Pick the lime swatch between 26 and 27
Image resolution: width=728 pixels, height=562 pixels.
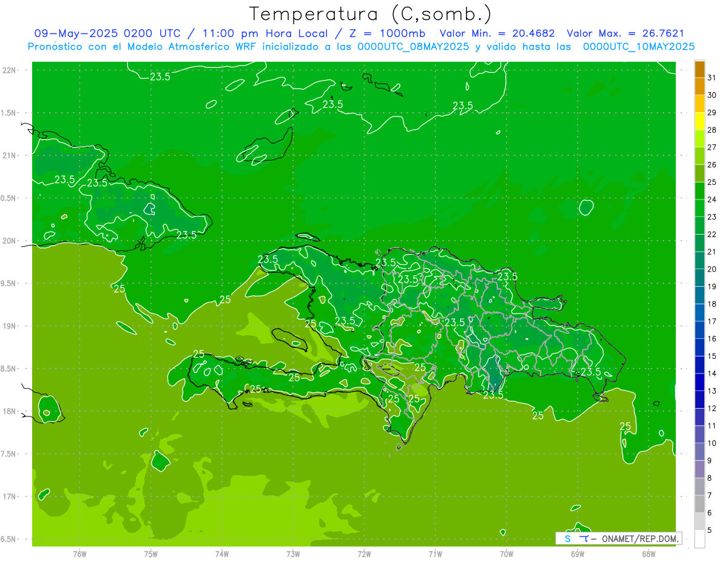(x=699, y=156)
